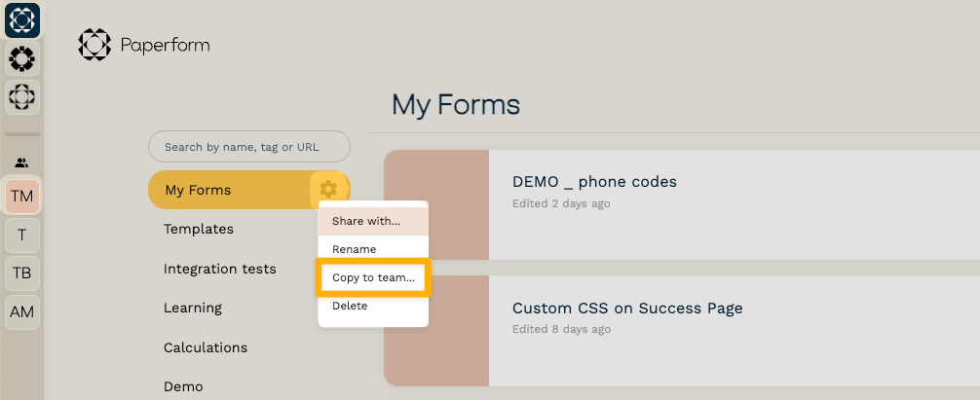Switch to the T team avatar

[x=21, y=236]
